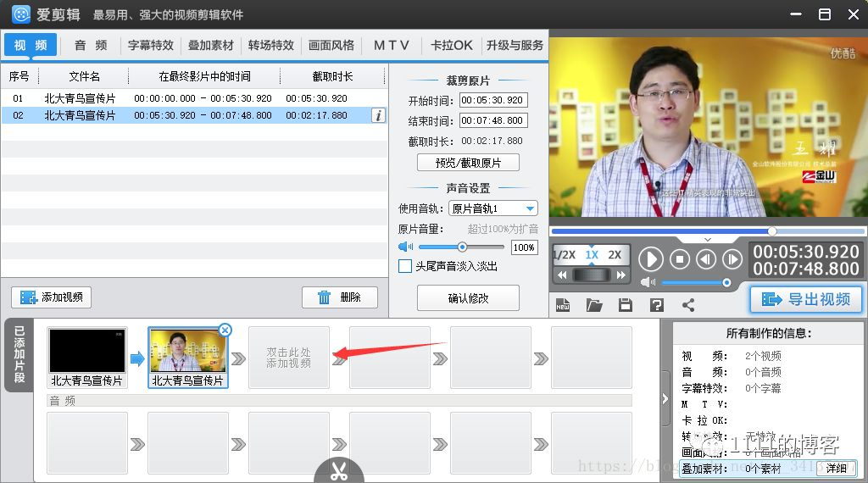Click the info icon on row 02
Image resolution: width=868 pixels, height=483 pixels.
coord(379,115)
